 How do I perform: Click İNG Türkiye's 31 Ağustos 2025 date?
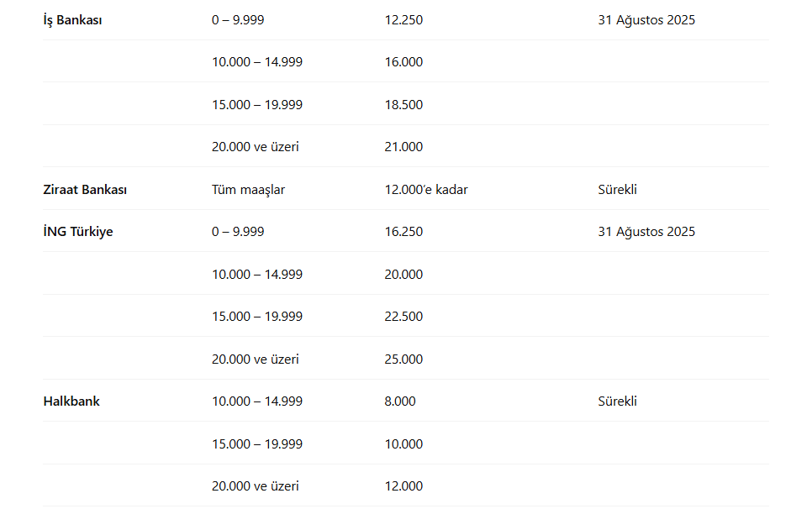pyautogui.click(x=646, y=232)
